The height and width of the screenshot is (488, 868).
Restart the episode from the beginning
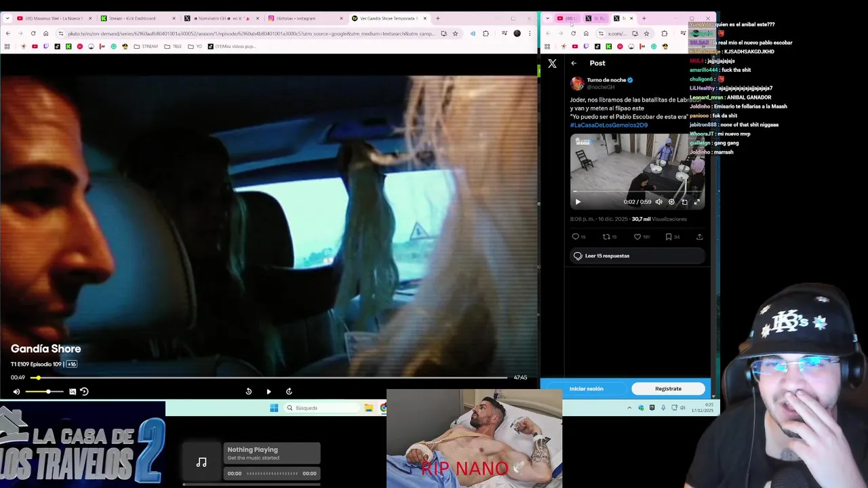click(x=84, y=391)
